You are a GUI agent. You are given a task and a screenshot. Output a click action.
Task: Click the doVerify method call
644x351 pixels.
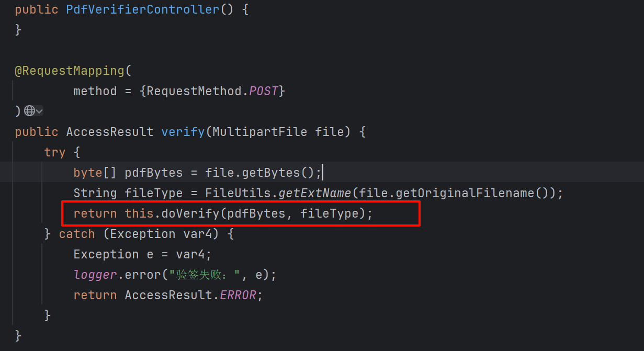(x=190, y=213)
